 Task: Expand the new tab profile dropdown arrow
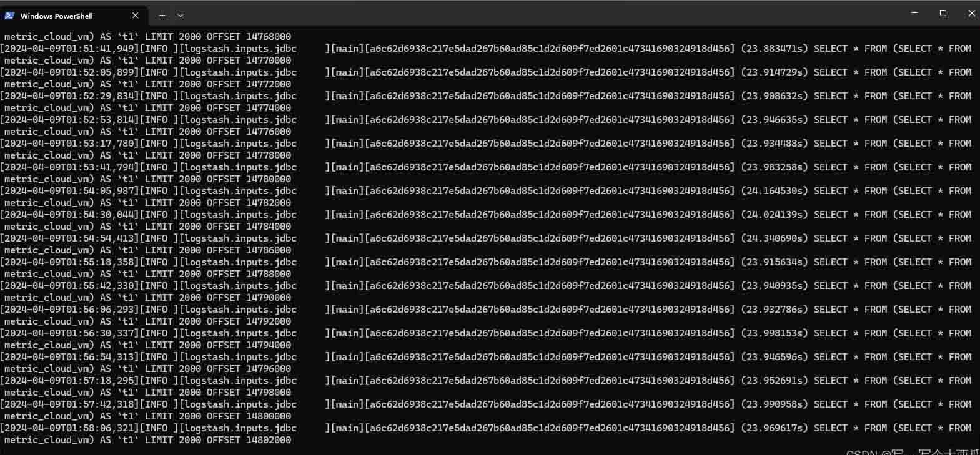tap(181, 16)
